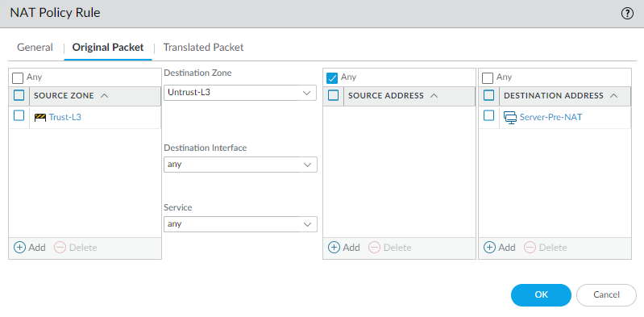Tick the Server-Pre-NAT row checkbox

488,116
